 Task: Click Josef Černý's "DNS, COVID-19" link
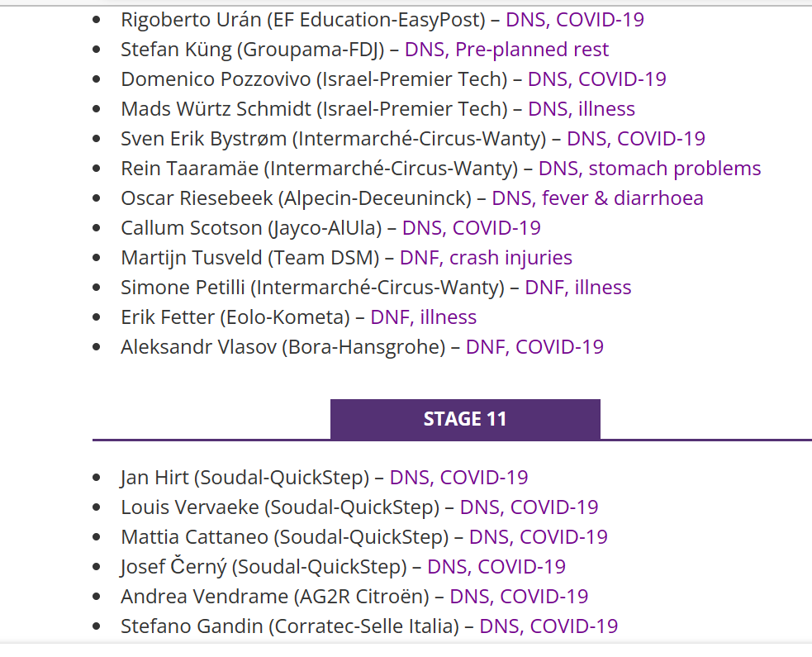click(496, 567)
